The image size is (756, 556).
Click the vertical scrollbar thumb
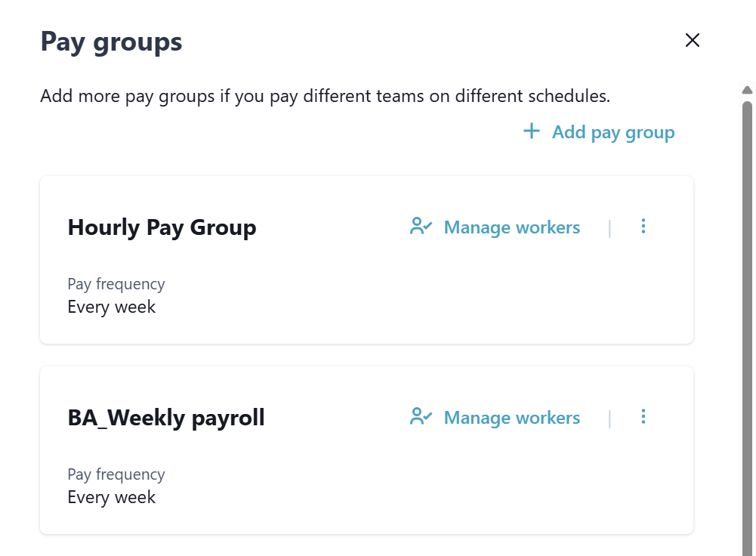coord(747,317)
